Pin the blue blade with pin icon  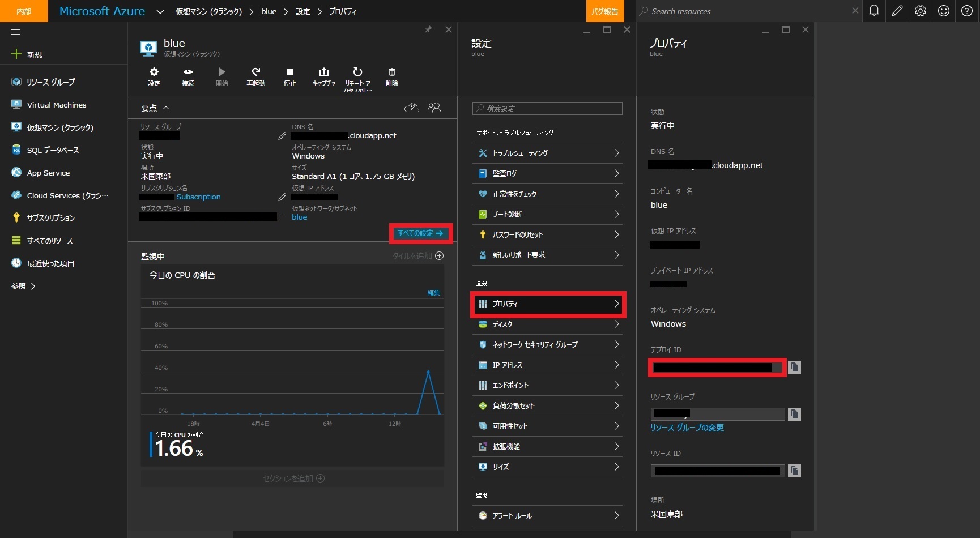[428, 29]
